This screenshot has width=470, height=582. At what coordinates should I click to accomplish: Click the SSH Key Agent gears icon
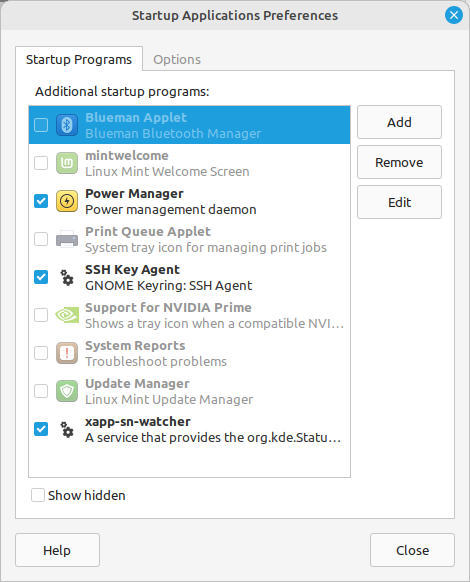(67, 277)
